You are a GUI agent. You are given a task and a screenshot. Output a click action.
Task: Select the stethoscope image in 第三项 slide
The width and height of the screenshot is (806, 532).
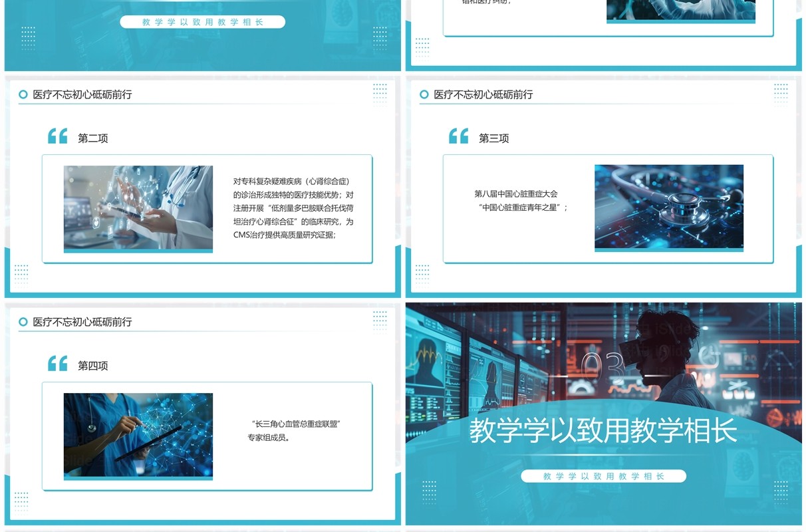[669, 208]
